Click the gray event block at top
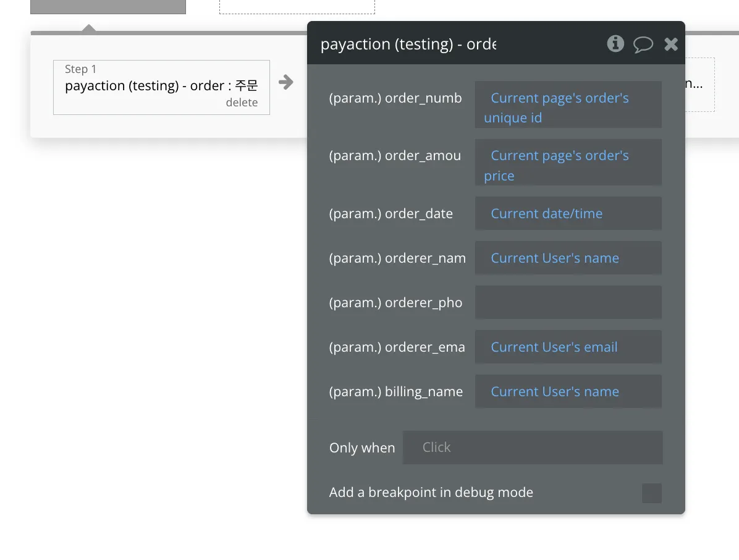The image size is (739, 560). [108, 6]
